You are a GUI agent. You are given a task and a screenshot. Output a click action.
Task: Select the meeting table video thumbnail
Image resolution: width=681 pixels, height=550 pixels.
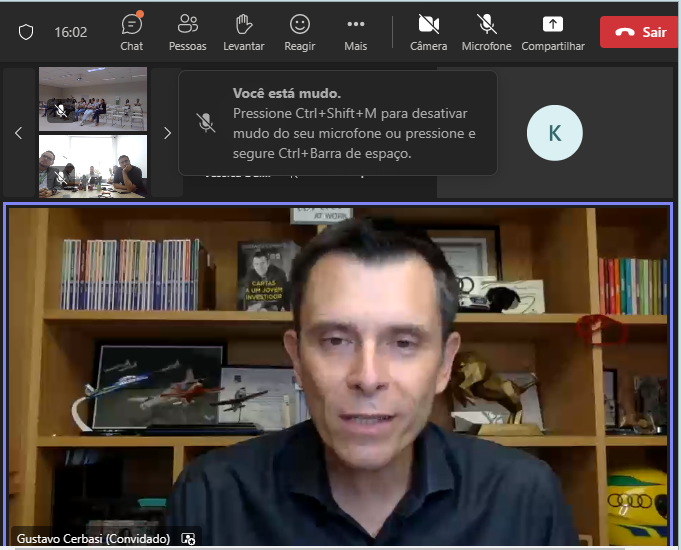[93, 166]
